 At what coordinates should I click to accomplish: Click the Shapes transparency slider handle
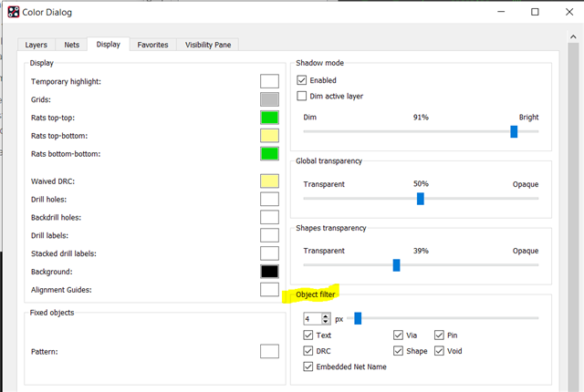click(396, 265)
